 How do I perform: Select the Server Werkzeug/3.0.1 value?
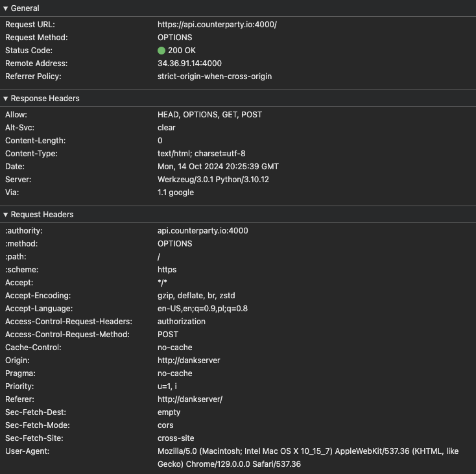(213, 180)
